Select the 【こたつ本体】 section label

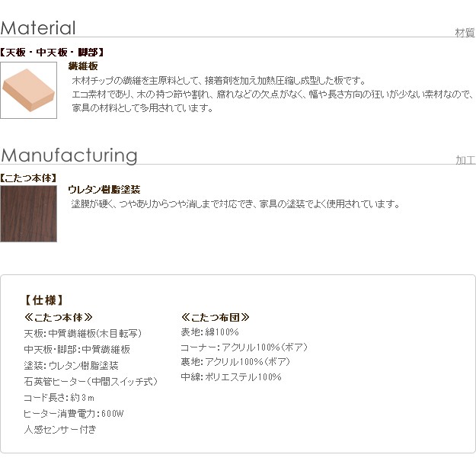29,178
